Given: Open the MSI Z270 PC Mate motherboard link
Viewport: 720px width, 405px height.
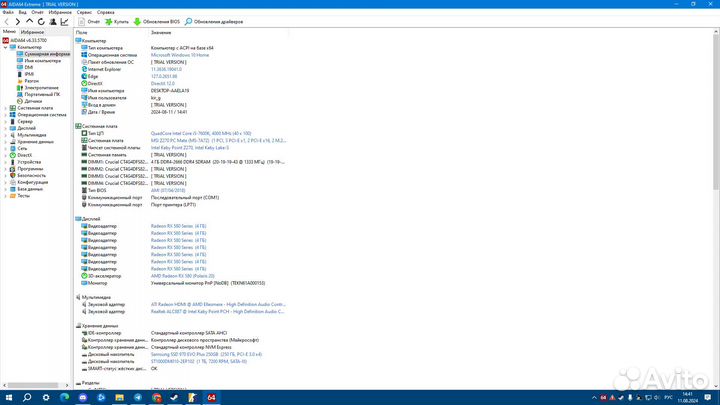Looking at the screenshot, I should (x=219, y=141).
